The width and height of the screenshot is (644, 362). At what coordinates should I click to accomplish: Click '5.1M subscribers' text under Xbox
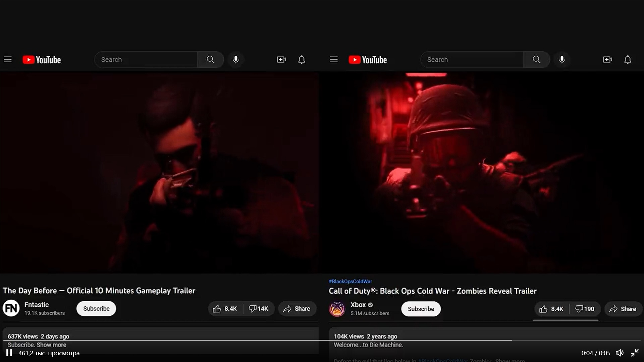pos(370,313)
